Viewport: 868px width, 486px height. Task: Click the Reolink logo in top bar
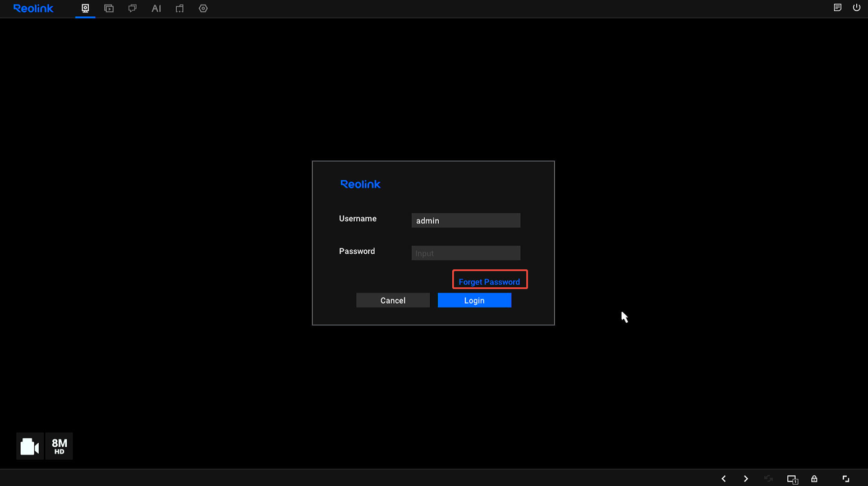coord(33,8)
